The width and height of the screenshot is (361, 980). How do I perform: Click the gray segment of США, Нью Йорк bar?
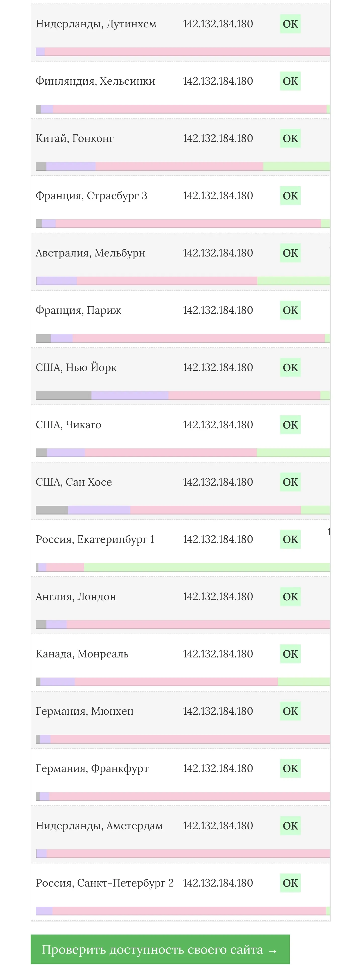pyautogui.click(x=64, y=395)
